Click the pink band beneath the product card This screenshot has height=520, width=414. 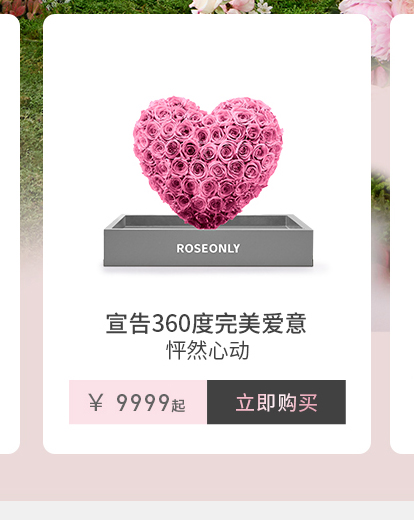(207, 477)
